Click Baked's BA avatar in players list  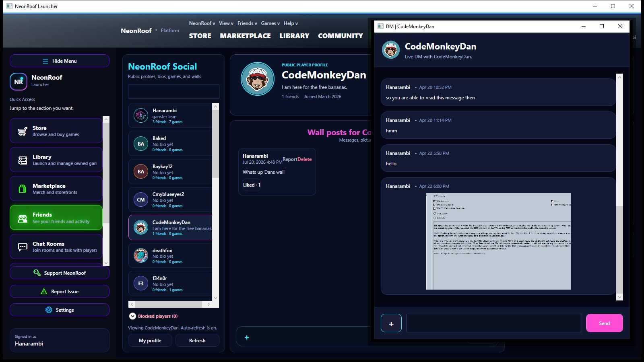pos(141,144)
